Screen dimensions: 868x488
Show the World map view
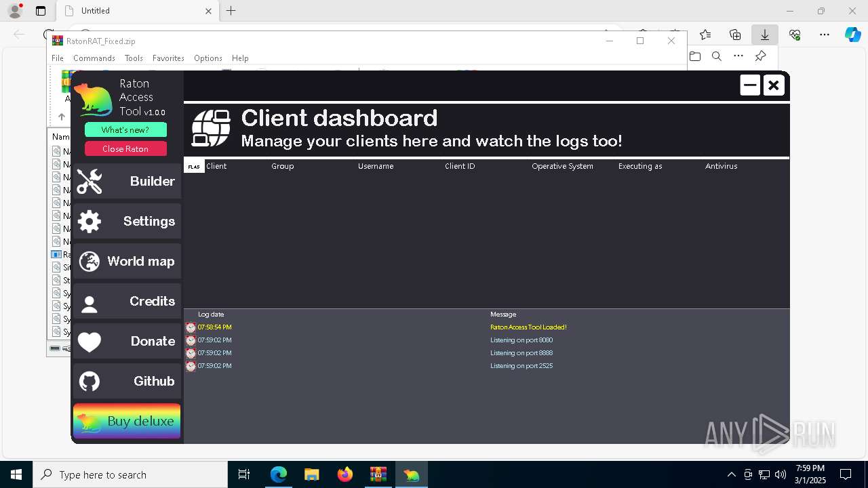click(127, 262)
